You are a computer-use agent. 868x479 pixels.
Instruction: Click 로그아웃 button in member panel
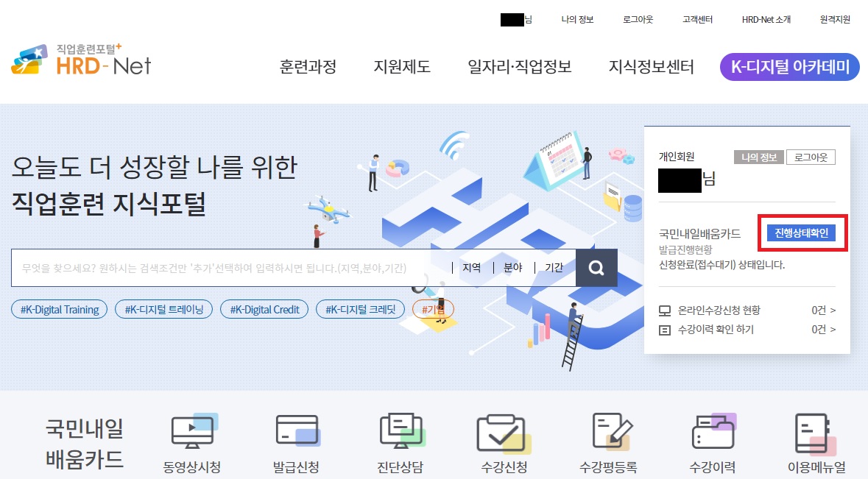[811, 157]
